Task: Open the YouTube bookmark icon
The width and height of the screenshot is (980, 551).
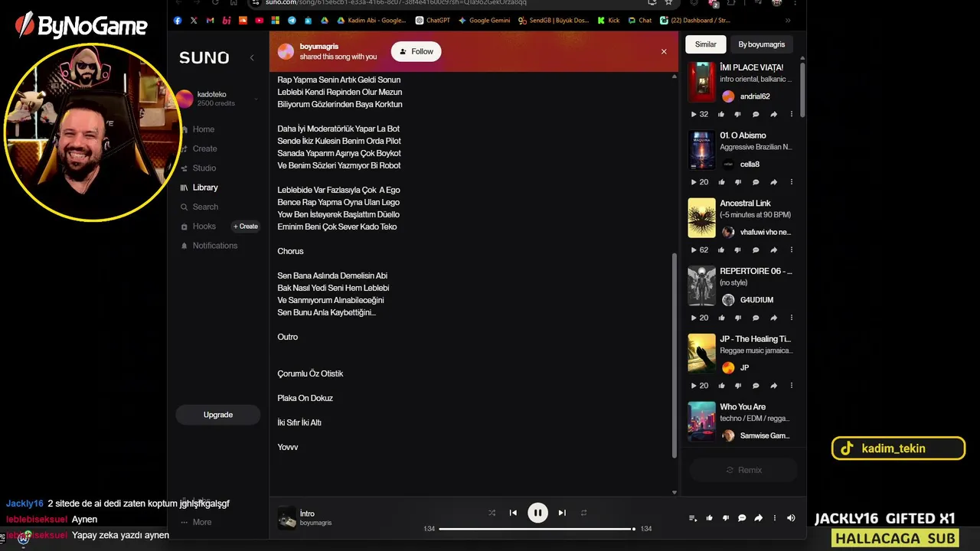Action: (259, 21)
